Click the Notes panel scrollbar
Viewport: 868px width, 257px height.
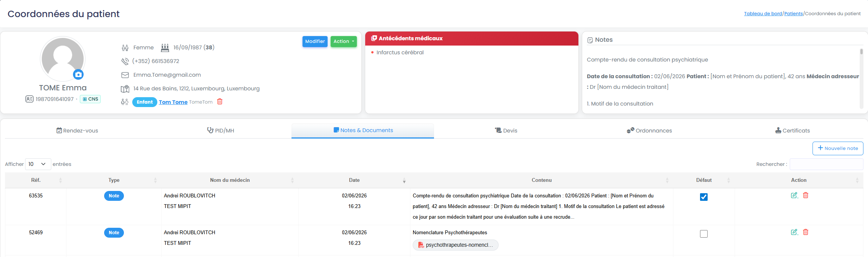click(x=861, y=78)
